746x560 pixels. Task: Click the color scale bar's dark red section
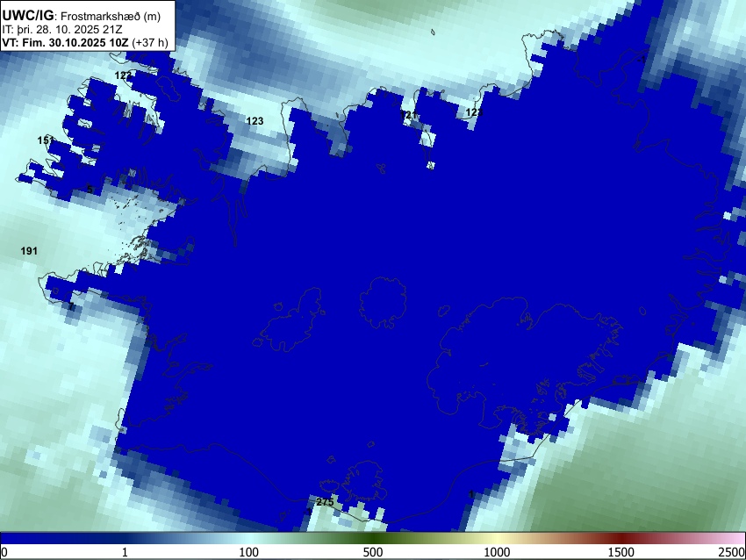click(621, 538)
